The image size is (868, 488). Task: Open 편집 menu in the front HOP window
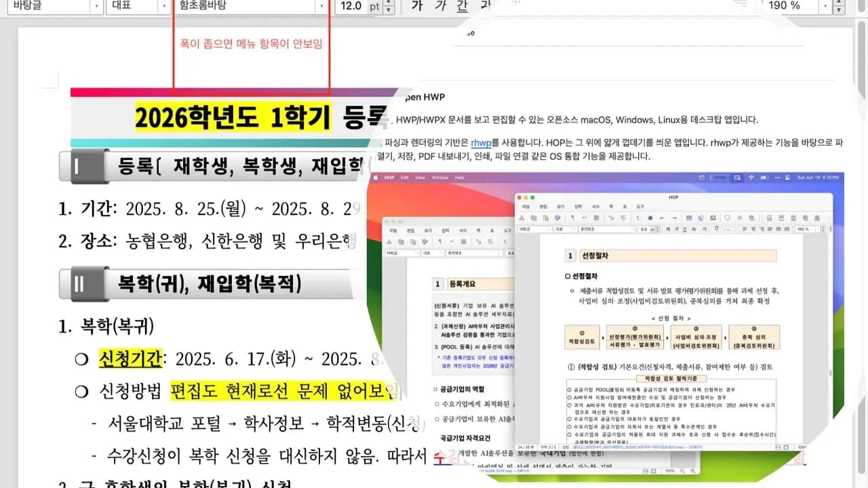tap(543, 207)
